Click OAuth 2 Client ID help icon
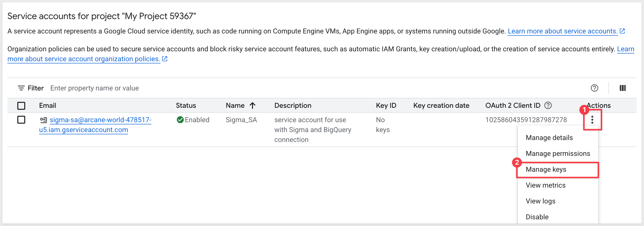This screenshot has width=644, height=226. click(x=548, y=106)
